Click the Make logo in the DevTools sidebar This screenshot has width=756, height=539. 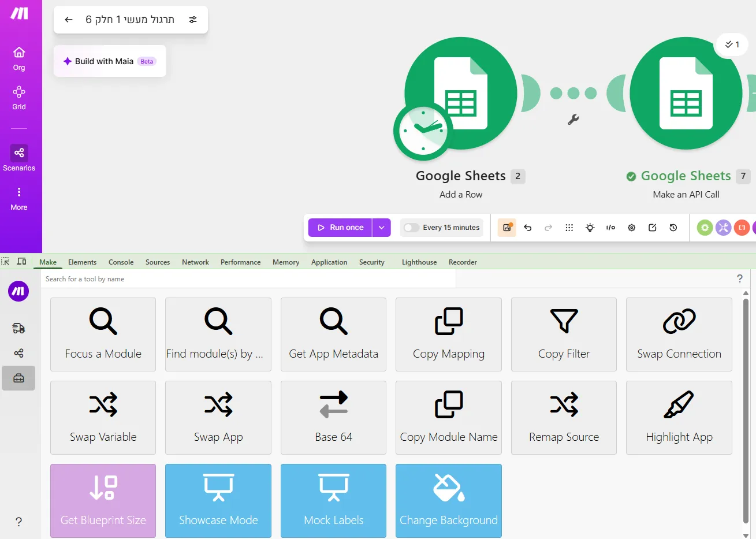coord(18,291)
